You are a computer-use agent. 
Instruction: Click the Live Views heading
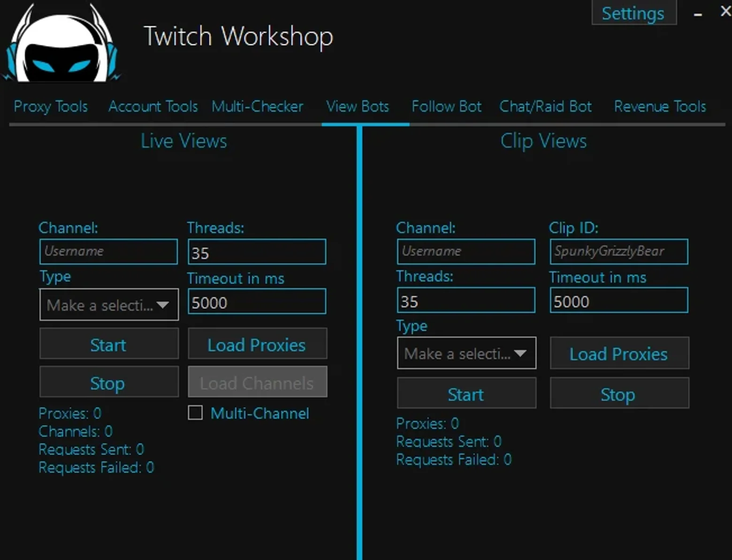click(184, 141)
